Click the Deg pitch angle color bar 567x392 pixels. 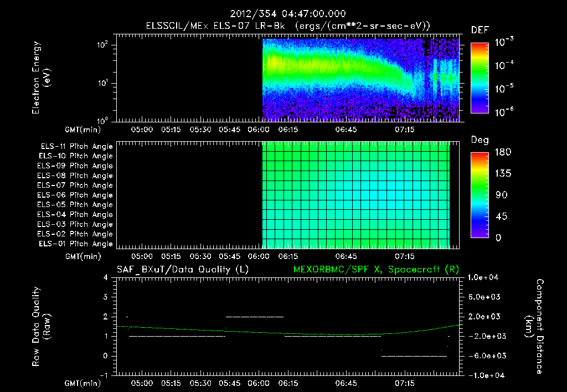coord(480,195)
